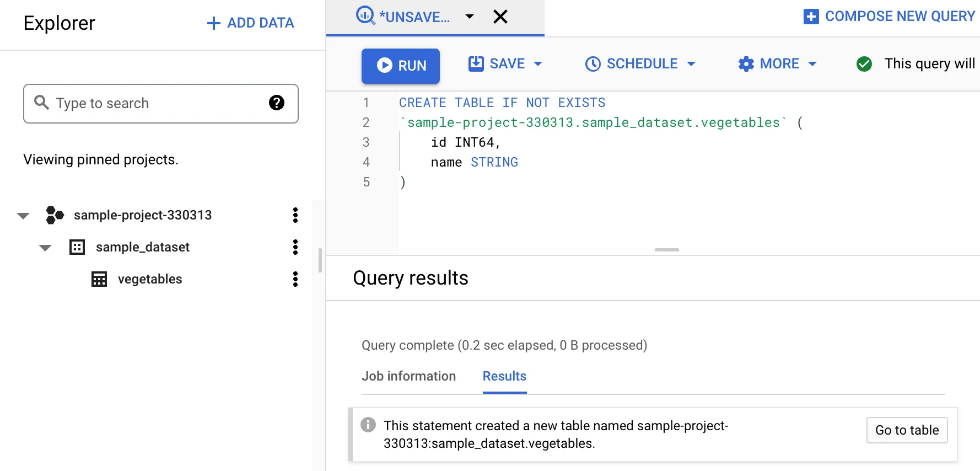Click the search help question mark icon
Viewport: 980px width, 471px height.
coord(276,103)
